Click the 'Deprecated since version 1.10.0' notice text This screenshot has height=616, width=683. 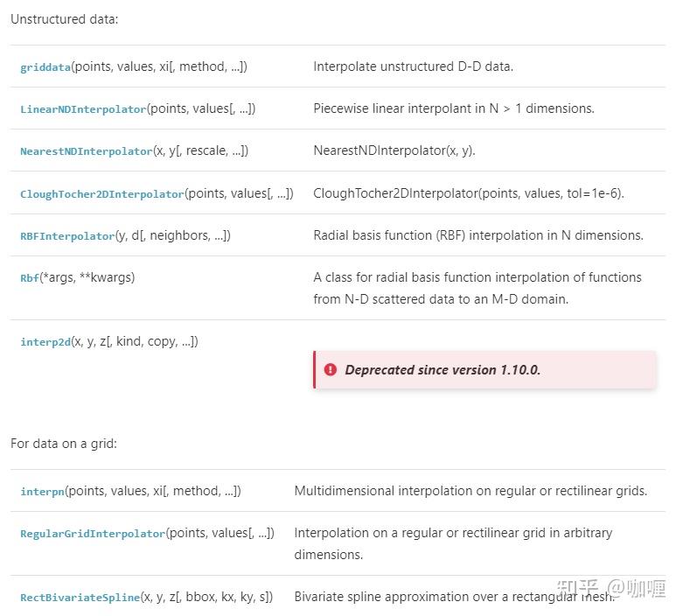tap(443, 370)
